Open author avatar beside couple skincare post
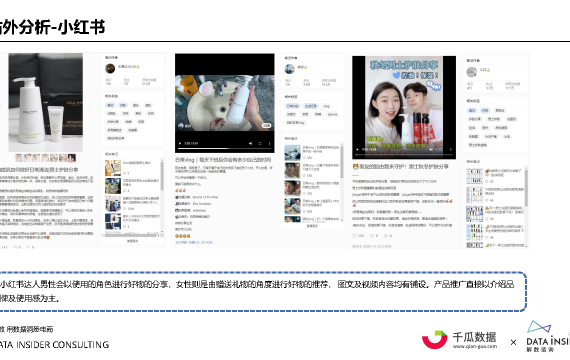The height and width of the screenshot is (360, 570). tap(472, 72)
